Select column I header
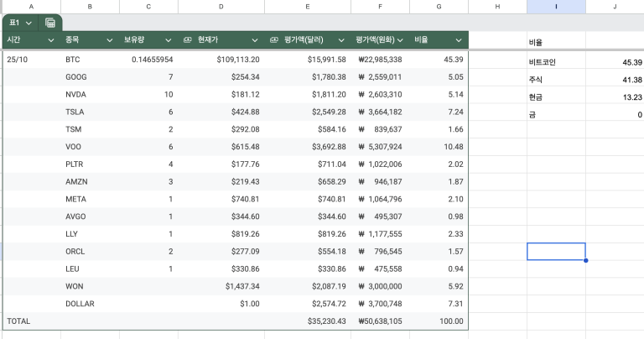This screenshot has width=644, height=339. [556, 7]
